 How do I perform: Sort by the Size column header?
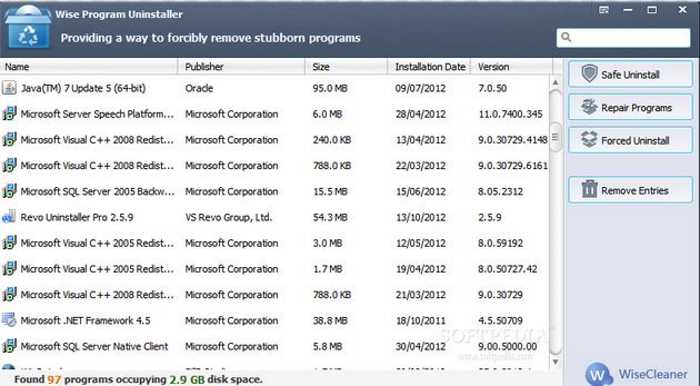click(x=346, y=67)
